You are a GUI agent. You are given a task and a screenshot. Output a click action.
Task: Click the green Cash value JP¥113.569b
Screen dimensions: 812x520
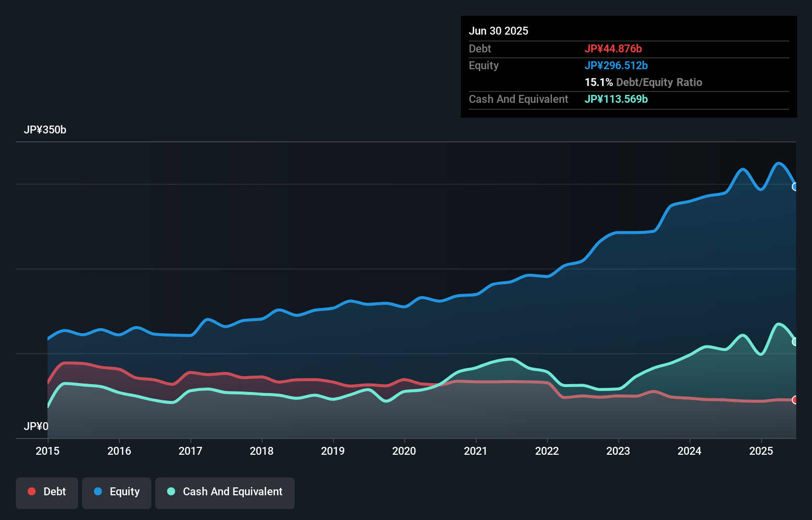[617, 99]
